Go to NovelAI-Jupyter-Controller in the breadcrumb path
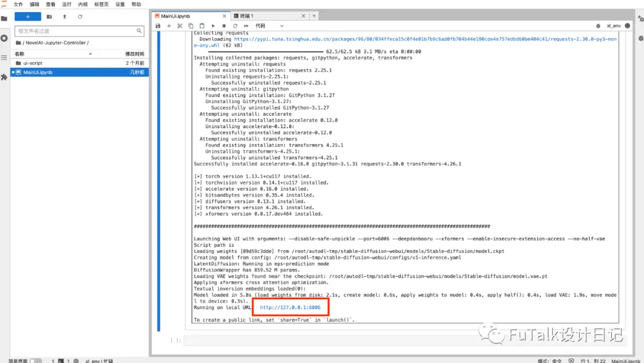 point(55,43)
